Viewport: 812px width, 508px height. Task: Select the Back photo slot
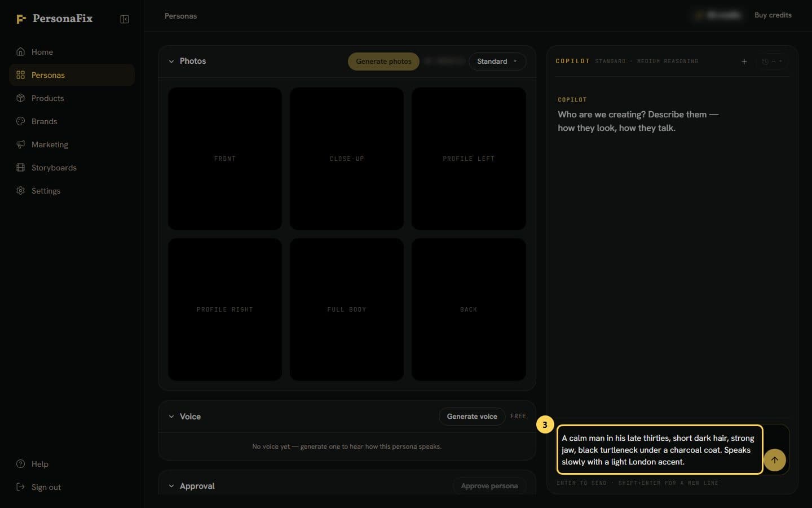point(469,309)
